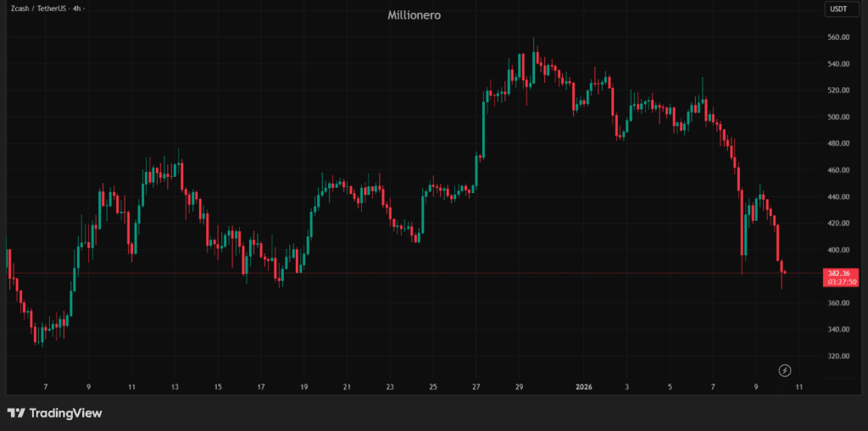Click the 11 date marker at far right
Screen dimensions: 868x431
coord(798,387)
